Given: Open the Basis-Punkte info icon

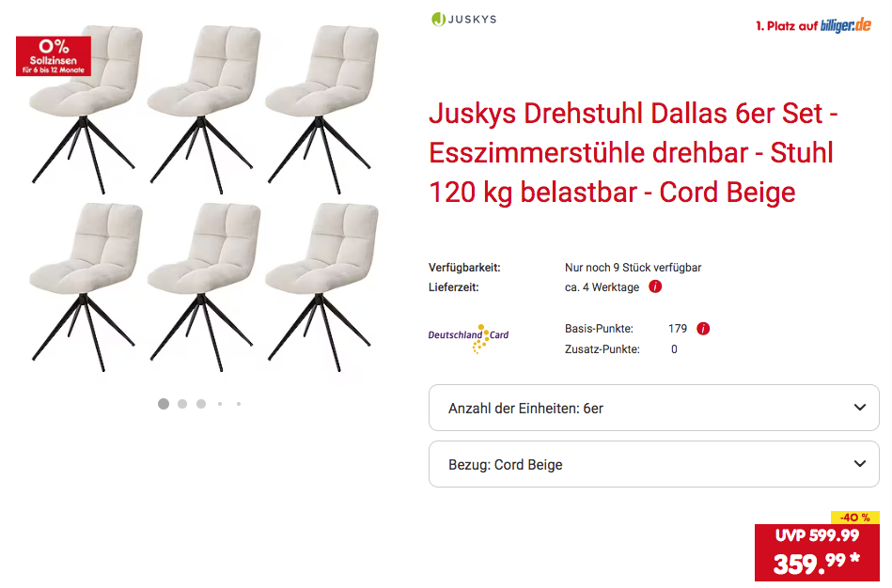Looking at the screenshot, I should coord(703,329).
